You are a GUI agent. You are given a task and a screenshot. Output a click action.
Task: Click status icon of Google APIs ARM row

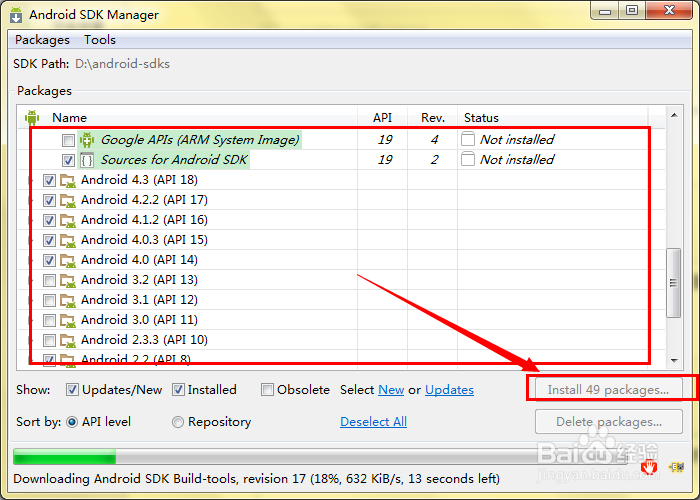click(467, 139)
